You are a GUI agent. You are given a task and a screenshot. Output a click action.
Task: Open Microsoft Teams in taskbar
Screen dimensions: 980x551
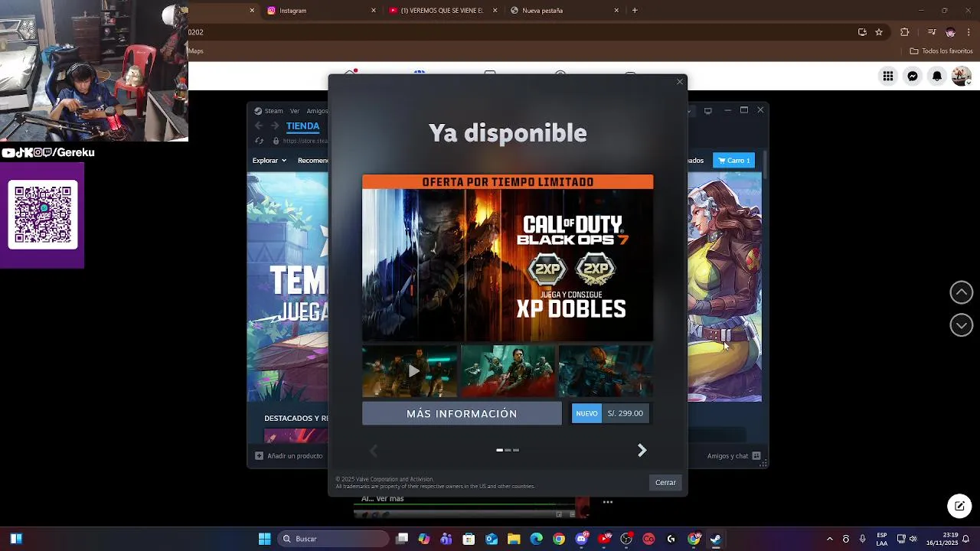click(x=446, y=539)
